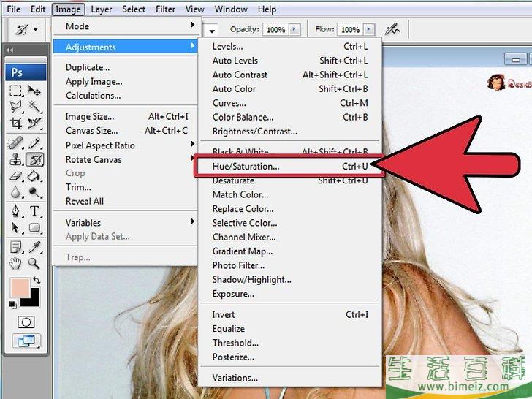Open the Layer menu
The width and height of the screenshot is (532, 399).
101,9
